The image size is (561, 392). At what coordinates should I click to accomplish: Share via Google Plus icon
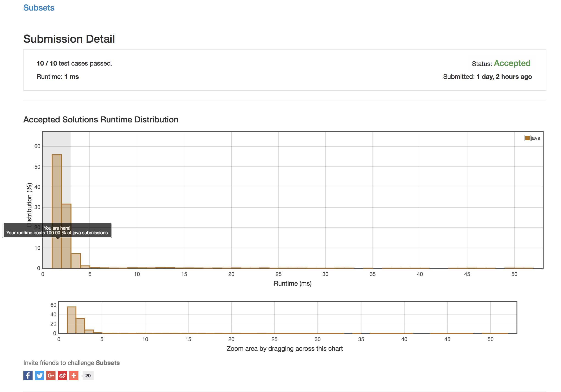51,375
